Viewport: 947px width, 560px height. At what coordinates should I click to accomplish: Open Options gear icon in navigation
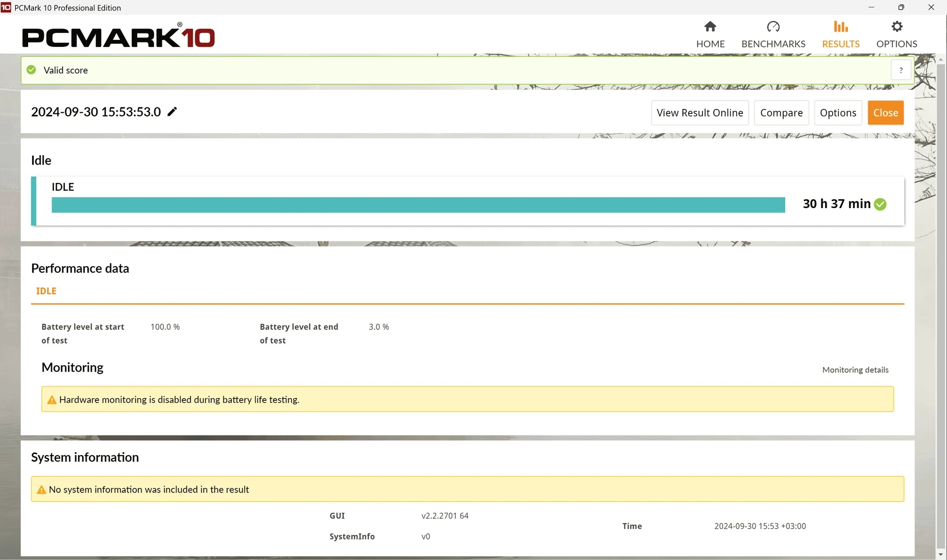(897, 27)
